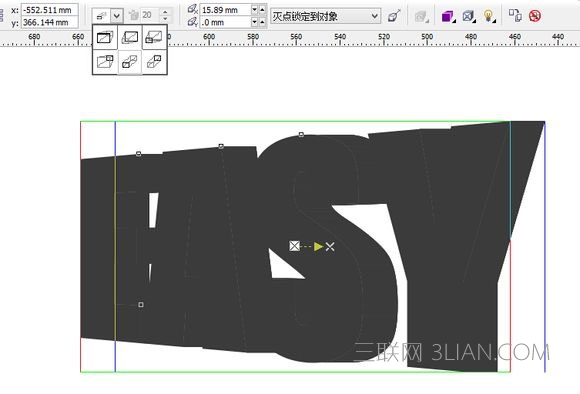Select the top-middle extrusion type preset

(x=130, y=37)
